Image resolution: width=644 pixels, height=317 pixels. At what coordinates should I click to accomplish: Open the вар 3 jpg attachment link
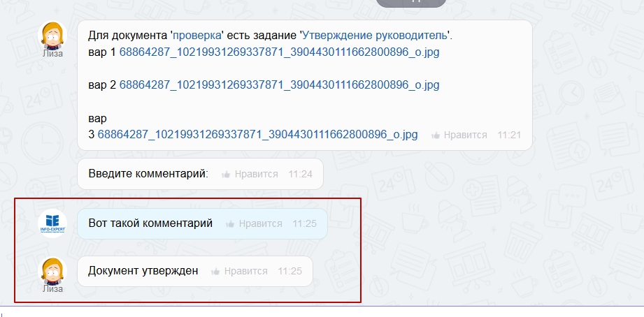(257, 135)
